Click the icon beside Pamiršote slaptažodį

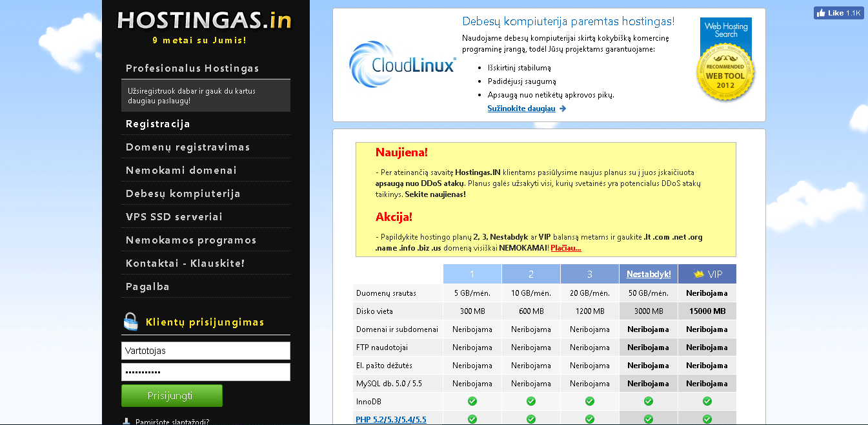tap(126, 422)
